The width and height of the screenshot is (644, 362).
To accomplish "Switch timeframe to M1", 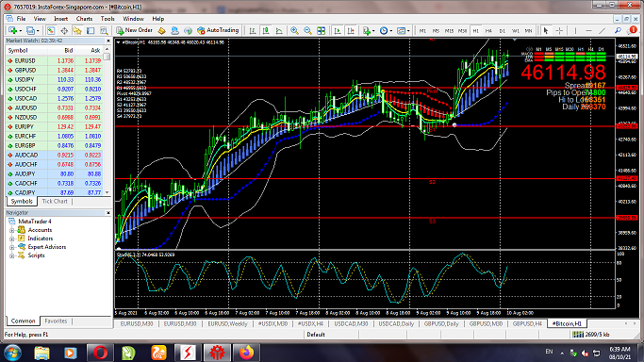I will [422, 31].
